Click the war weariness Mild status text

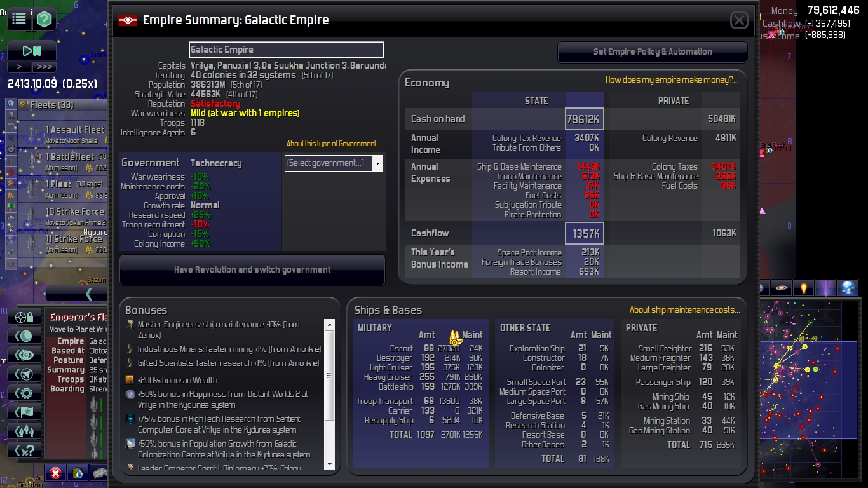245,113
